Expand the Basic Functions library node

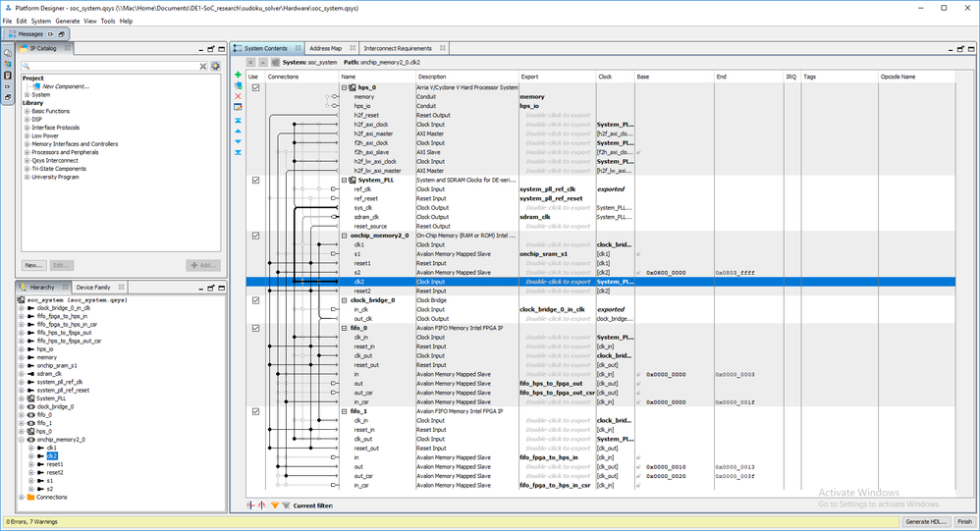point(27,111)
